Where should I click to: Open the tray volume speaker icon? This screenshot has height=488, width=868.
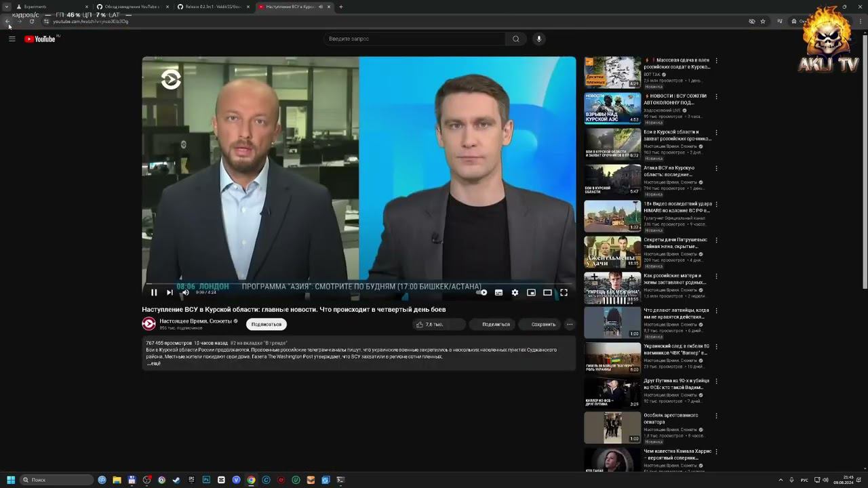(825, 480)
